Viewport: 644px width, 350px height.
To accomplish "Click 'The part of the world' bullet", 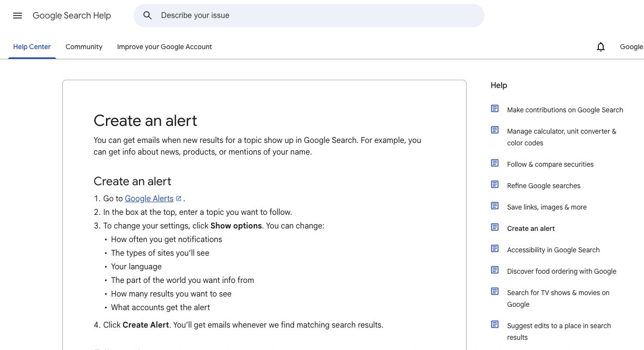I will click(x=182, y=280).
